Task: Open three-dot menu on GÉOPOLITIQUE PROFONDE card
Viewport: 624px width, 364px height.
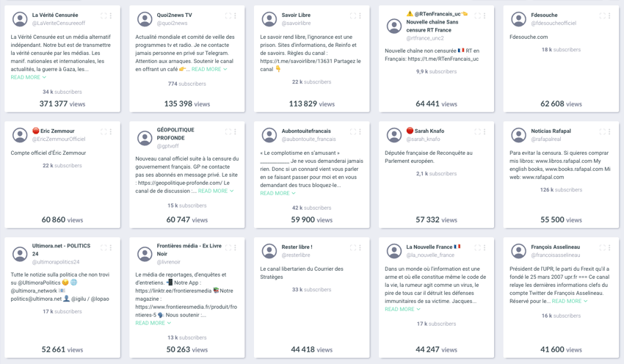Action: (x=235, y=131)
